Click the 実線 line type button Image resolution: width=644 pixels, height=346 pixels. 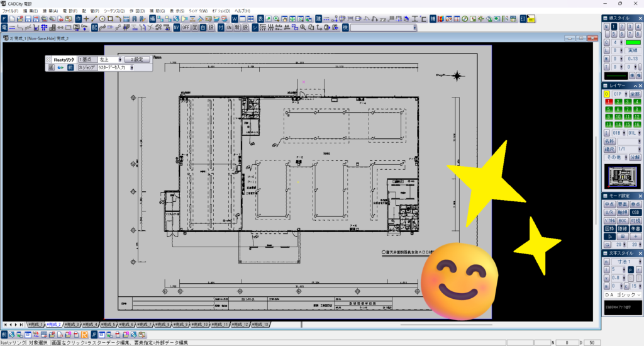tap(633, 50)
